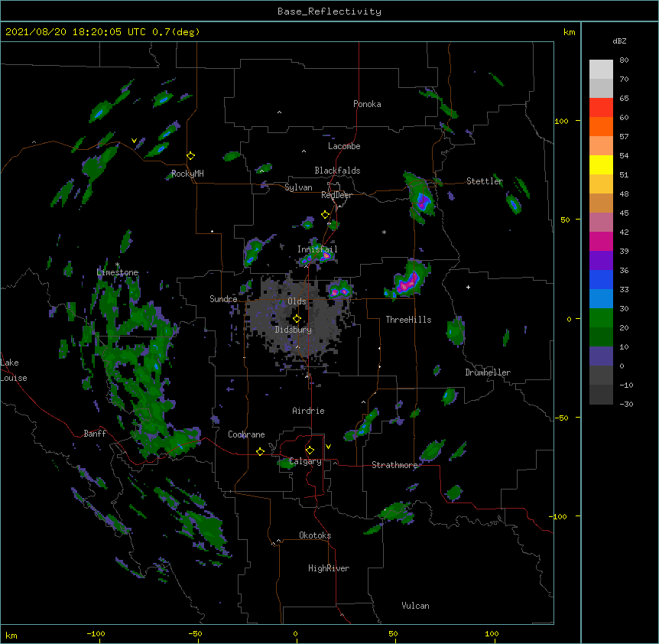Click the ThreeHills city label

[408, 320]
